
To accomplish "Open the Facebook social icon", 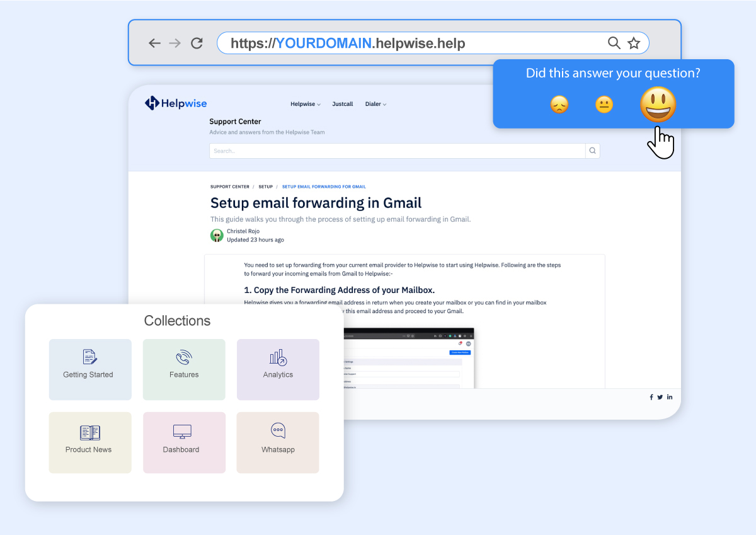I will tap(651, 397).
